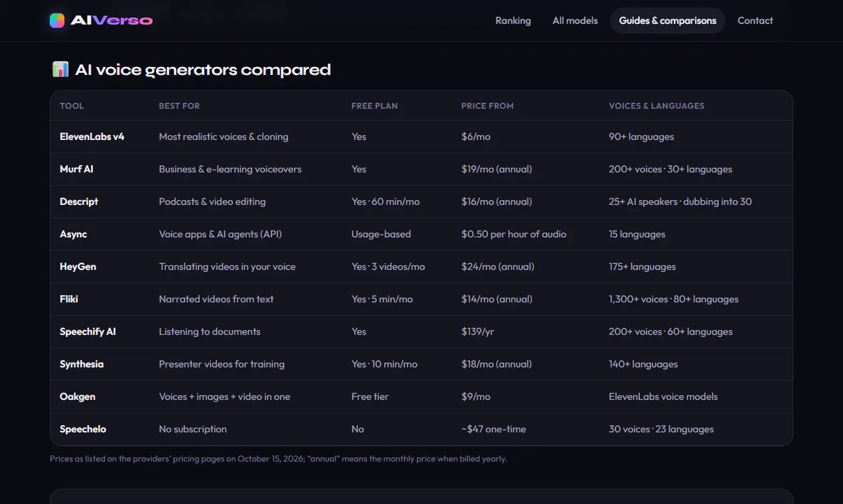Screen dimensions: 843x504
Task: Click the Descript tool name
Action: pyautogui.click(x=79, y=202)
